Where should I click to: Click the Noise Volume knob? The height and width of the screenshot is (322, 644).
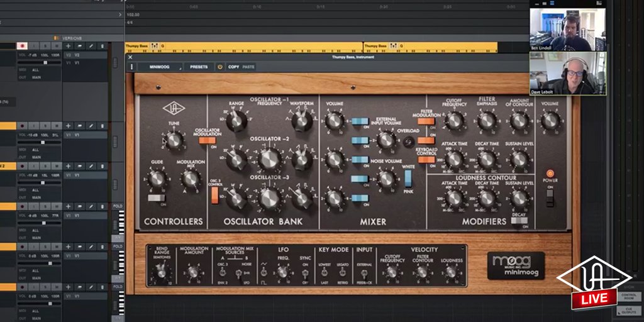(x=386, y=179)
